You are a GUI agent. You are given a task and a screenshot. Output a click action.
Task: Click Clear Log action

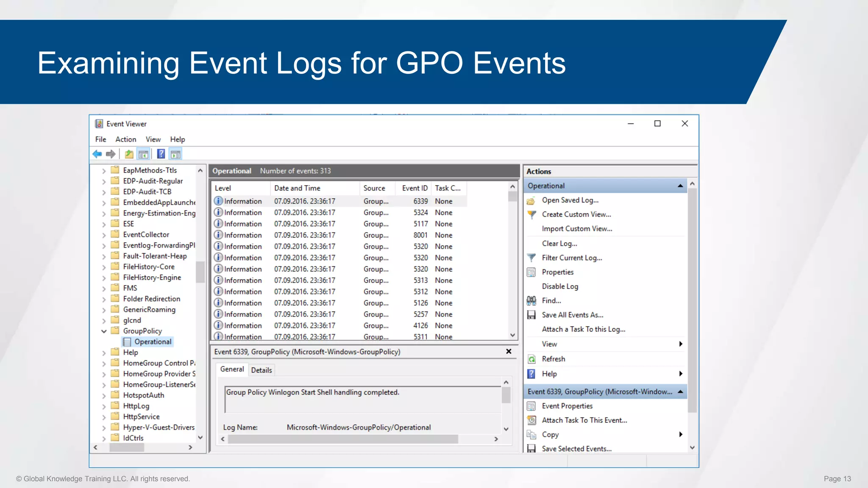[559, 244]
